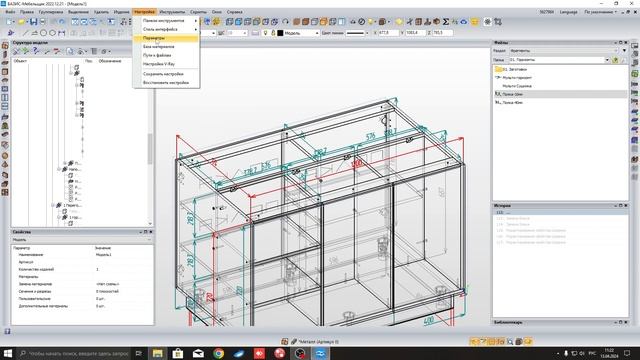This screenshot has height=360, width=640.
Task: Click Восстановить настройки menu entry
Action: [166, 83]
